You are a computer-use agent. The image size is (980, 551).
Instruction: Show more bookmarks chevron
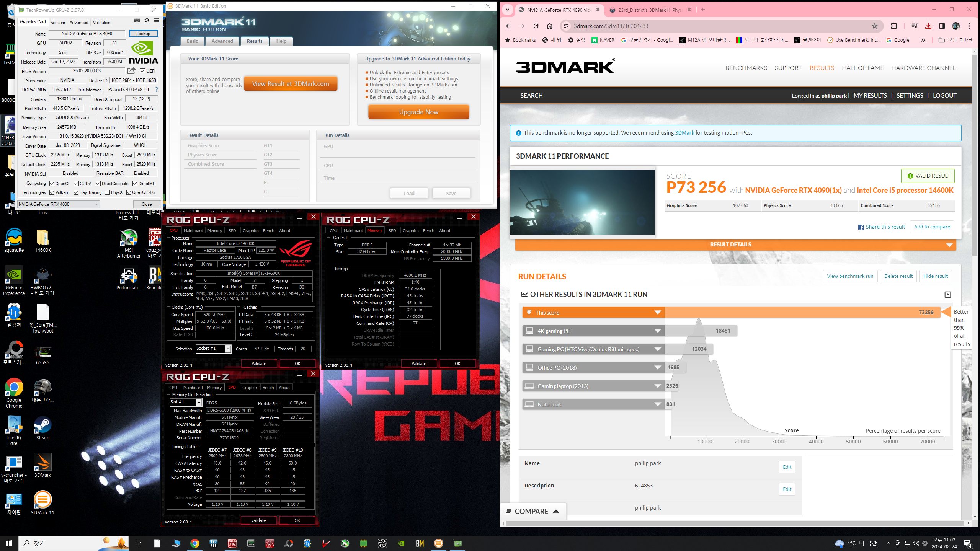pos(923,40)
